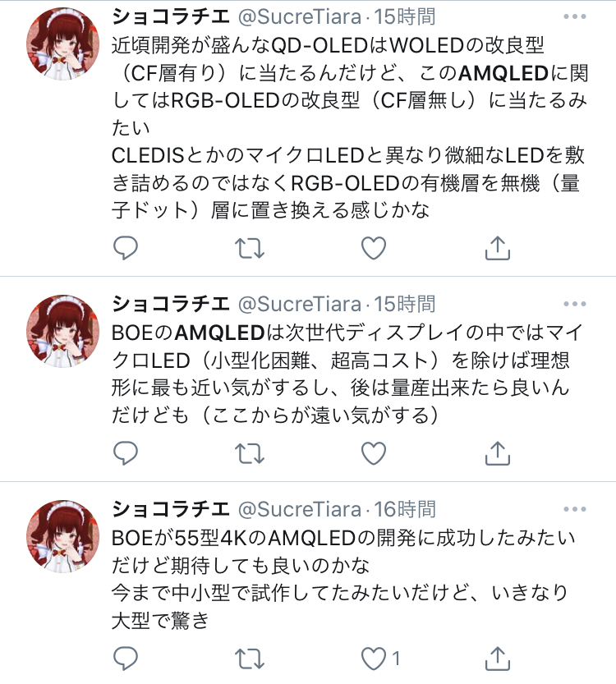
Task: Share the BOE AMQLED ideal-form tweet
Action: click(498, 452)
